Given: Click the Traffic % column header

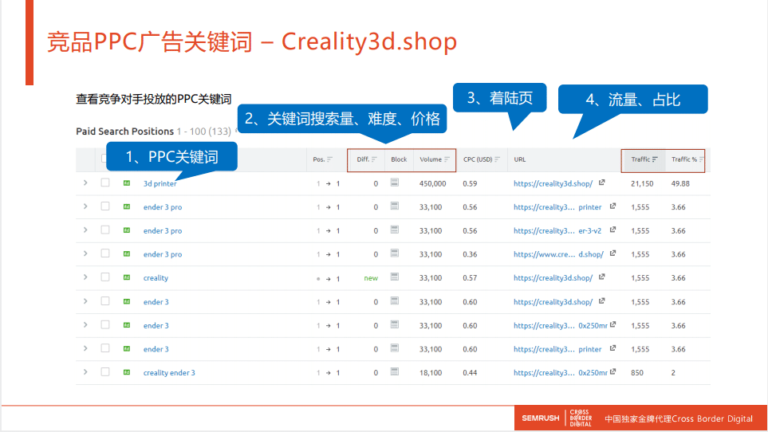Looking at the screenshot, I should 685,160.
